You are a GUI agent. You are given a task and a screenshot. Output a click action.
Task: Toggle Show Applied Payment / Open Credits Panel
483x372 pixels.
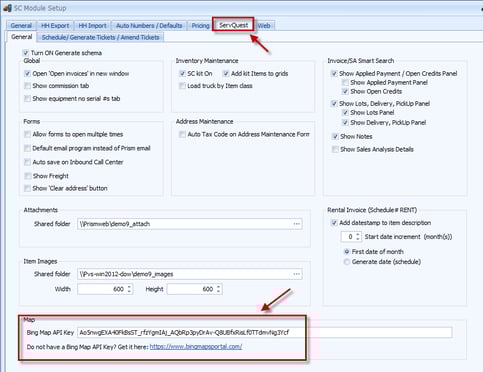[x=334, y=74]
